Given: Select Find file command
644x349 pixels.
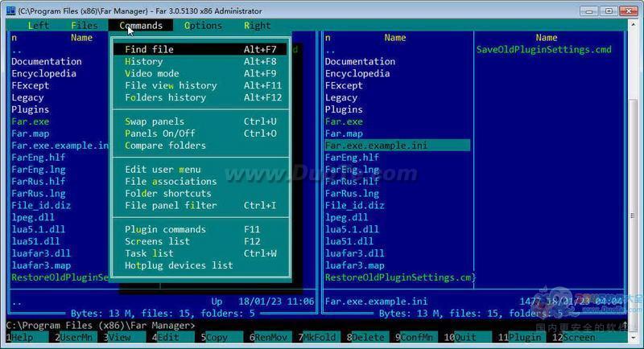Looking at the screenshot, I should (x=200, y=49).
